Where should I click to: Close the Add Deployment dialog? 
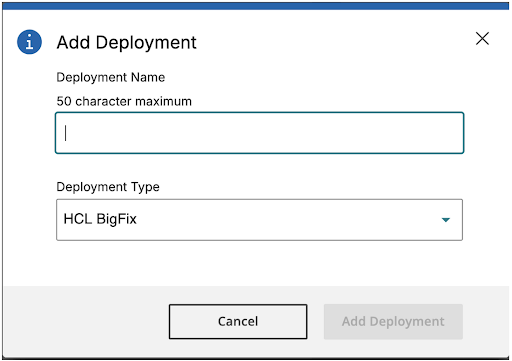482,39
